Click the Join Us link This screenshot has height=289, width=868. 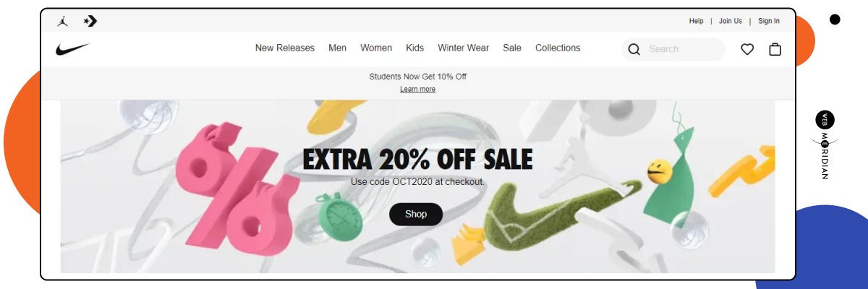pos(731,21)
